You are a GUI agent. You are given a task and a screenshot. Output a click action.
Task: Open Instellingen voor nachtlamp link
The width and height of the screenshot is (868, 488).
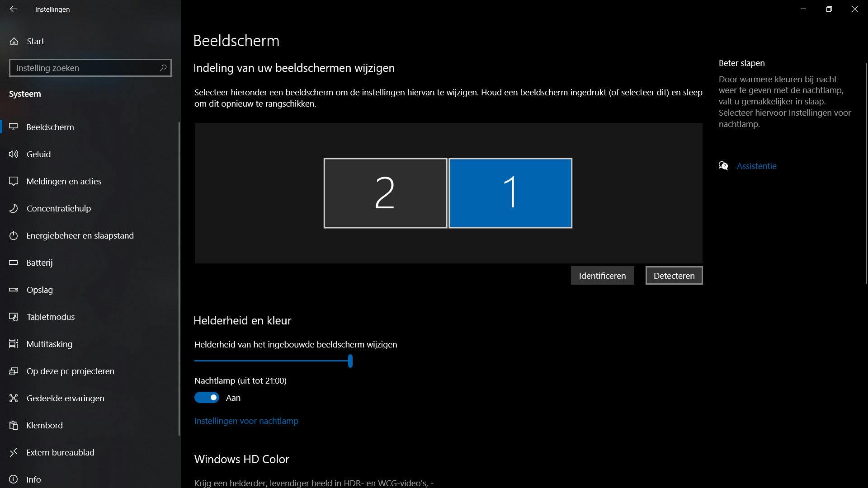(x=246, y=421)
